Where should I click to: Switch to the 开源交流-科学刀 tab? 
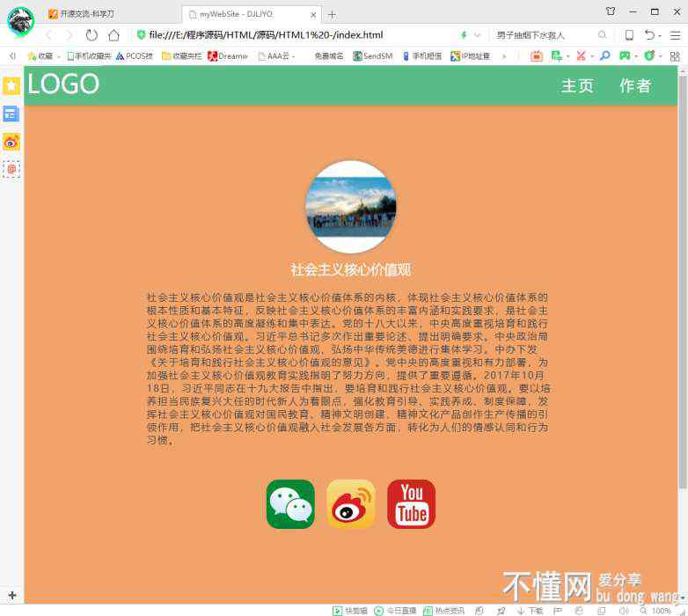[x=88, y=14]
